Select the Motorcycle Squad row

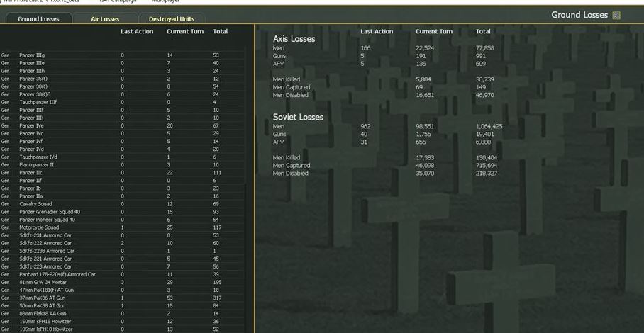click(x=123, y=227)
